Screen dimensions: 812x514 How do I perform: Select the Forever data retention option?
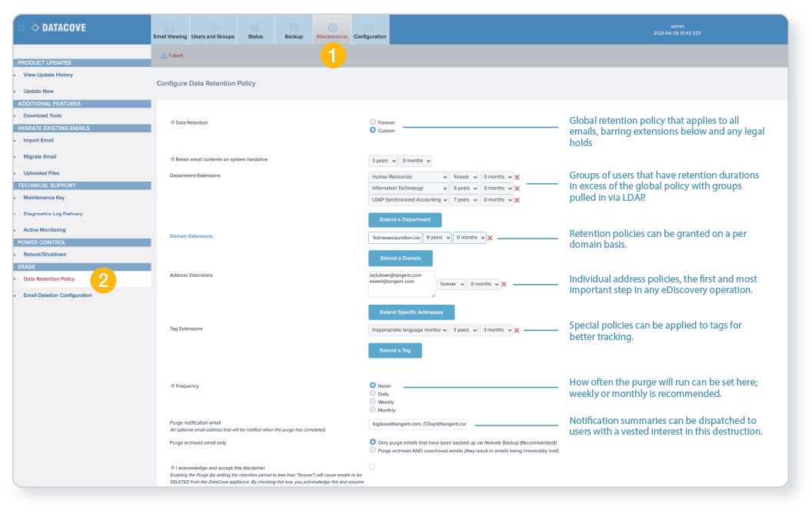coord(372,122)
